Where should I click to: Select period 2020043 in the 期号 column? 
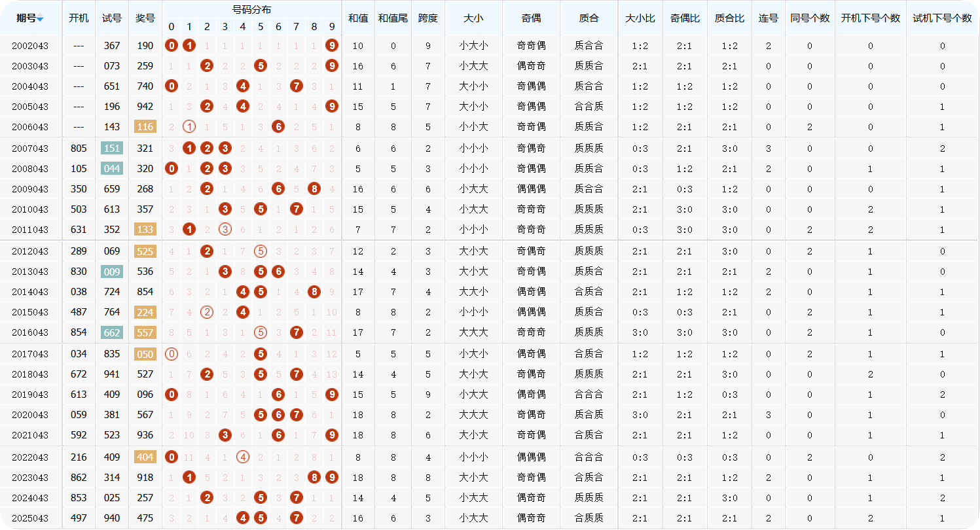point(30,415)
